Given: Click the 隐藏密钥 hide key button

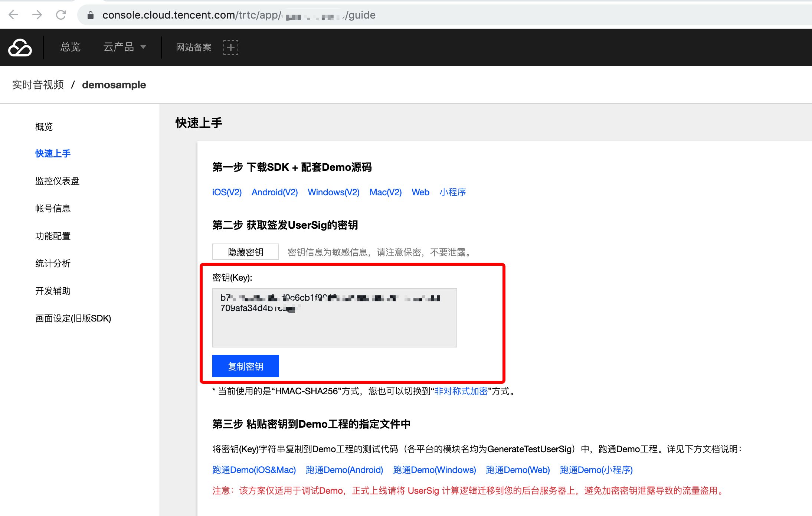Looking at the screenshot, I should point(245,252).
